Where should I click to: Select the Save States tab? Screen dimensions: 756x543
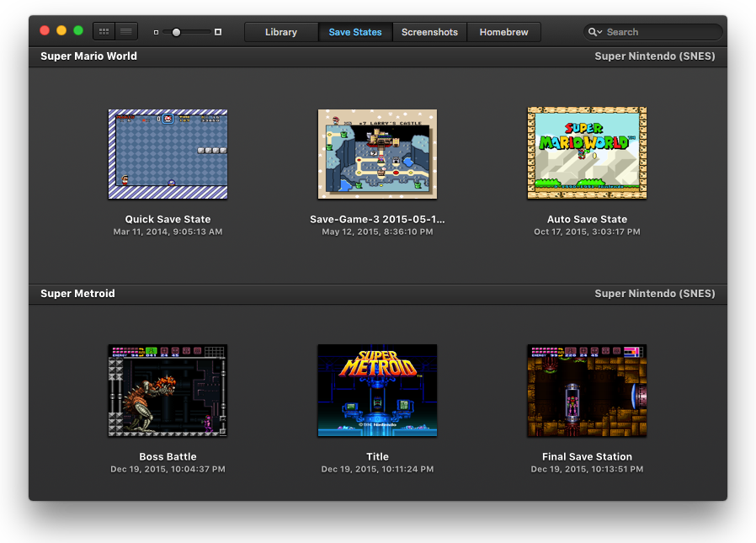(x=354, y=32)
